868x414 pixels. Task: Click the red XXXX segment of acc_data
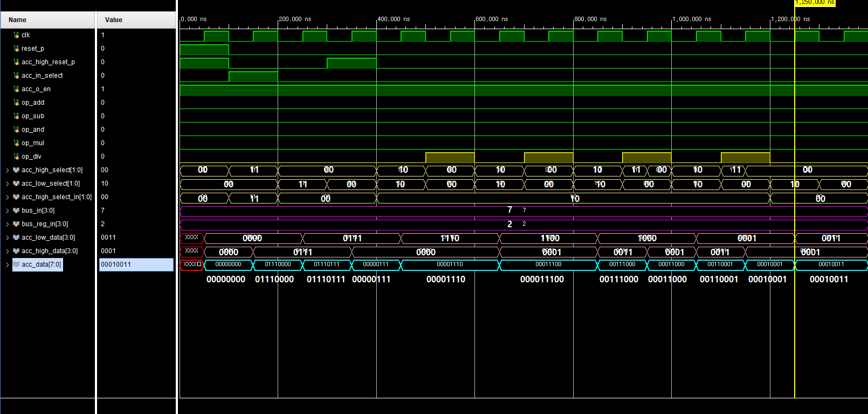click(x=191, y=264)
